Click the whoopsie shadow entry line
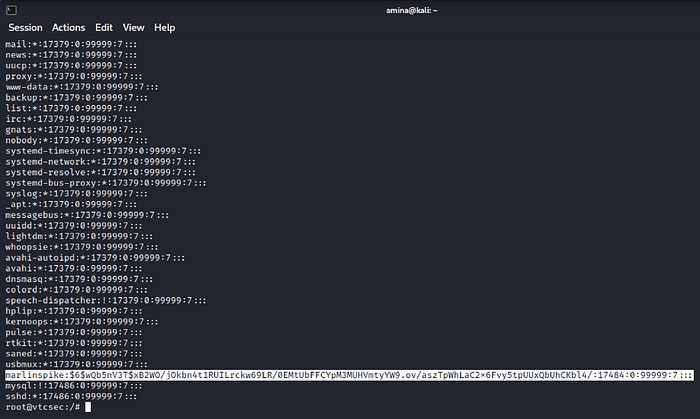Screen dimensions: 700x419 click(x=82, y=247)
